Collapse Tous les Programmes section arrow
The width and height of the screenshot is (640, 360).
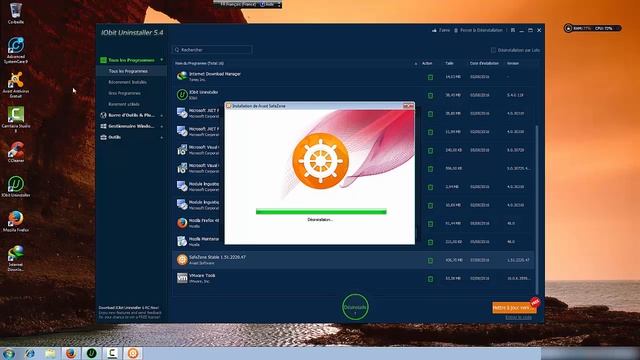[x=162, y=60]
